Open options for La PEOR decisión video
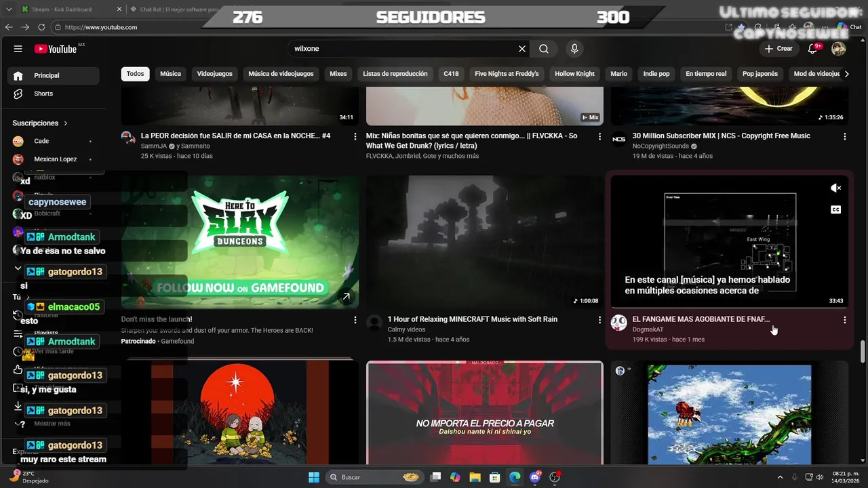The width and height of the screenshot is (868, 488). 355,136
